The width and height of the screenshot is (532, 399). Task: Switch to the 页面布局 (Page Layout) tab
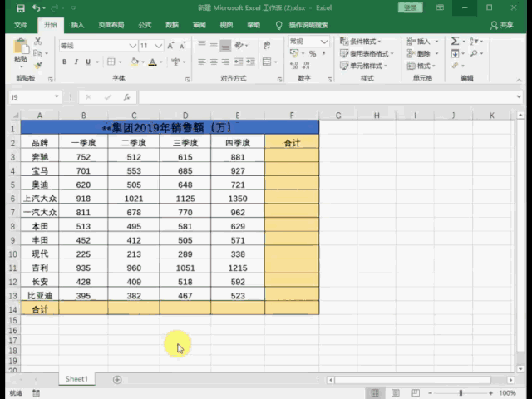tap(111, 25)
